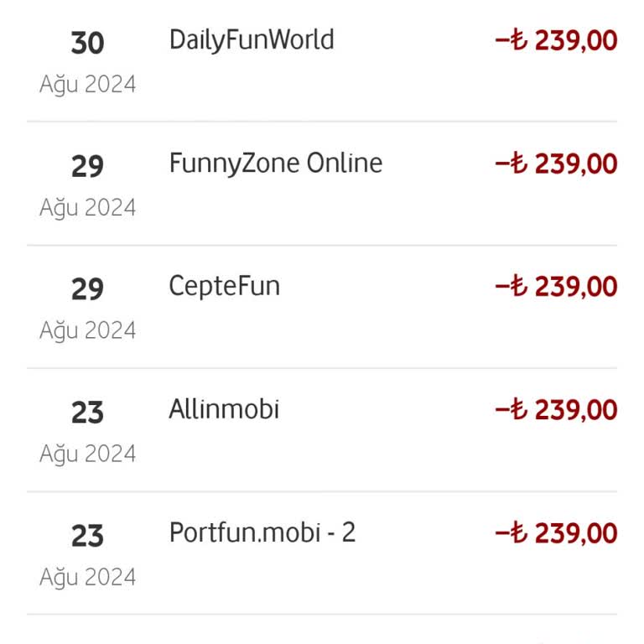644x644 pixels.
Task: Tap Ağu 2024 in the Allinmobi row
Action: [x=87, y=454]
